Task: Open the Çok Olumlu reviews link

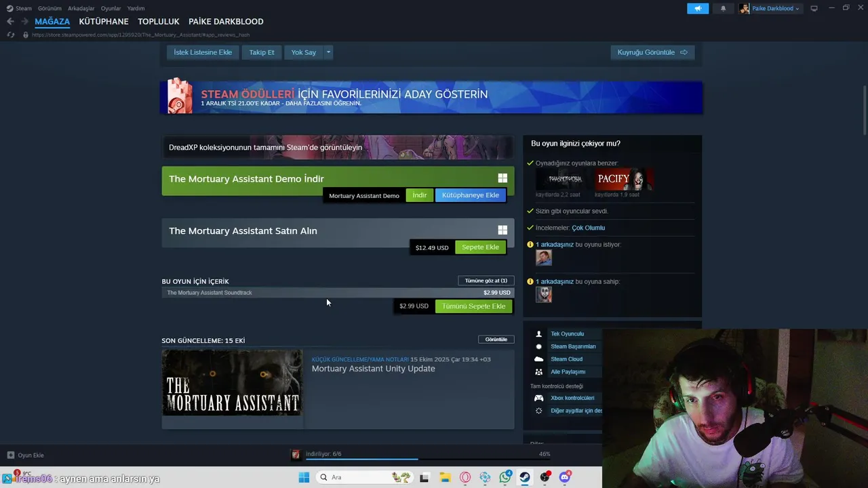Action: [x=588, y=228]
